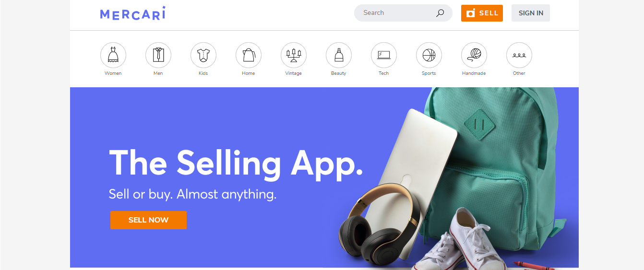The width and height of the screenshot is (644, 270).
Task: Open the Men category shirt icon
Action: click(158, 55)
